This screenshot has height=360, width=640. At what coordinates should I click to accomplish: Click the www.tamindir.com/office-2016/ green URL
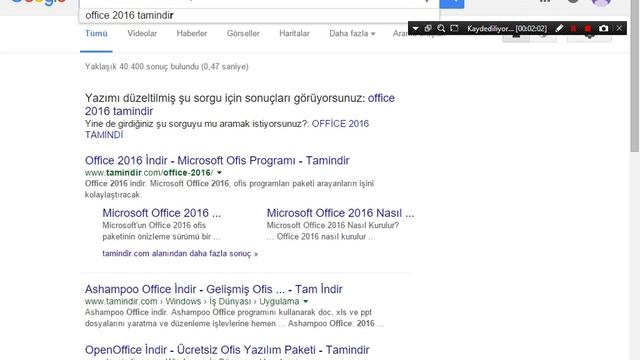click(x=149, y=173)
